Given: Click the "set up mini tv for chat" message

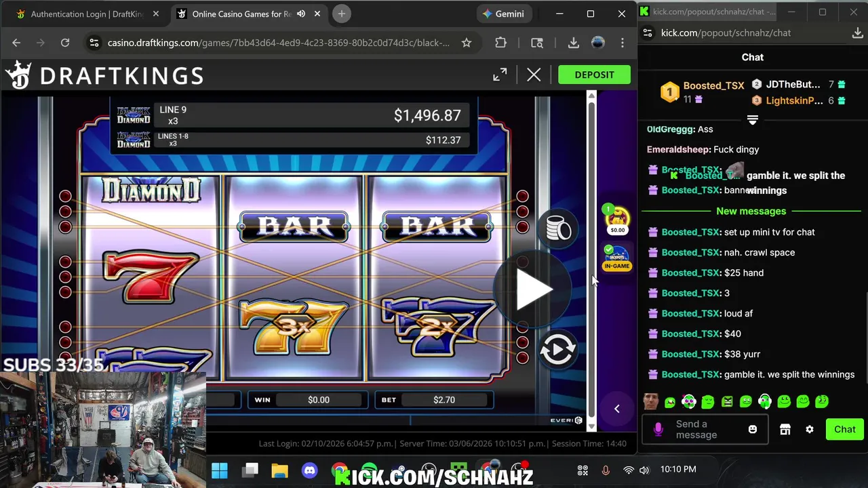Looking at the screenshot, I should pos(770,232).
